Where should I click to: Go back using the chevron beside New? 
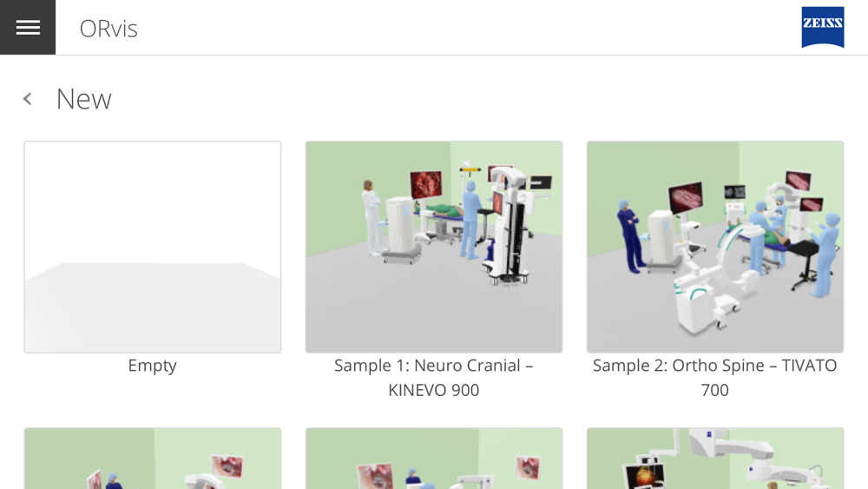27,99
